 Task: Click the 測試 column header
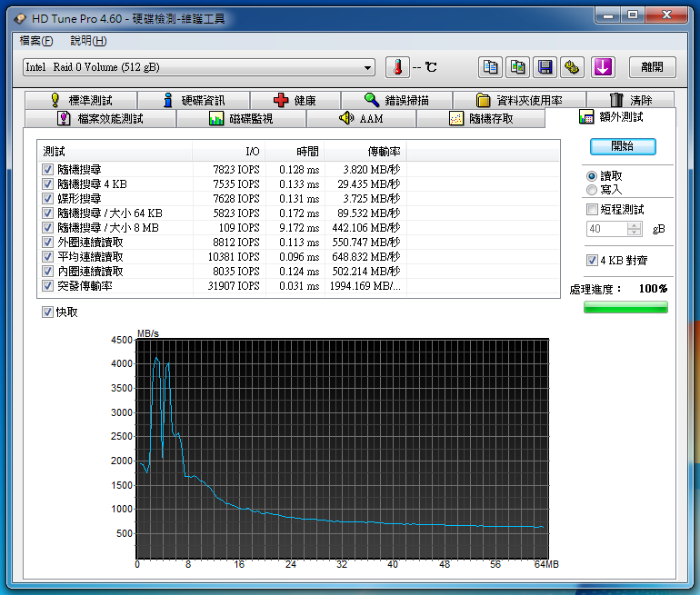pos(115,151)
